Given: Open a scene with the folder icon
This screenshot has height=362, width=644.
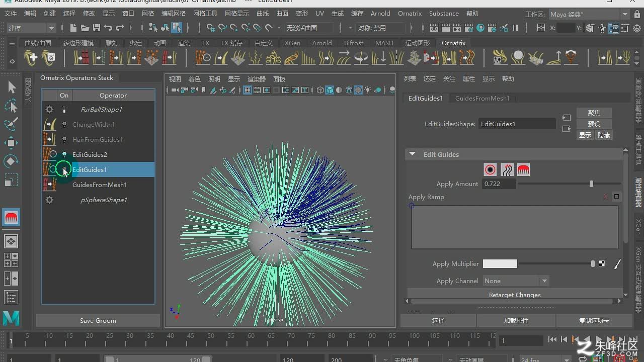Looking at the screenshot, I should click(85, 28).
